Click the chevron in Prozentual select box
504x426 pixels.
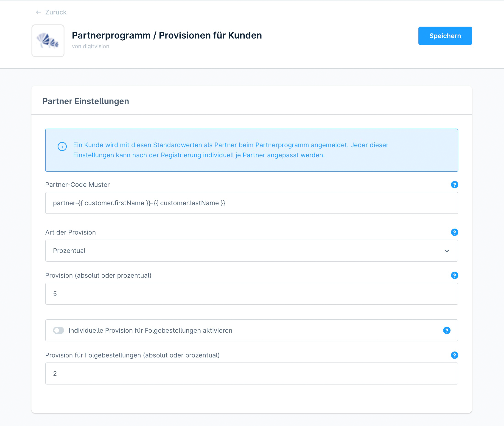447,251
